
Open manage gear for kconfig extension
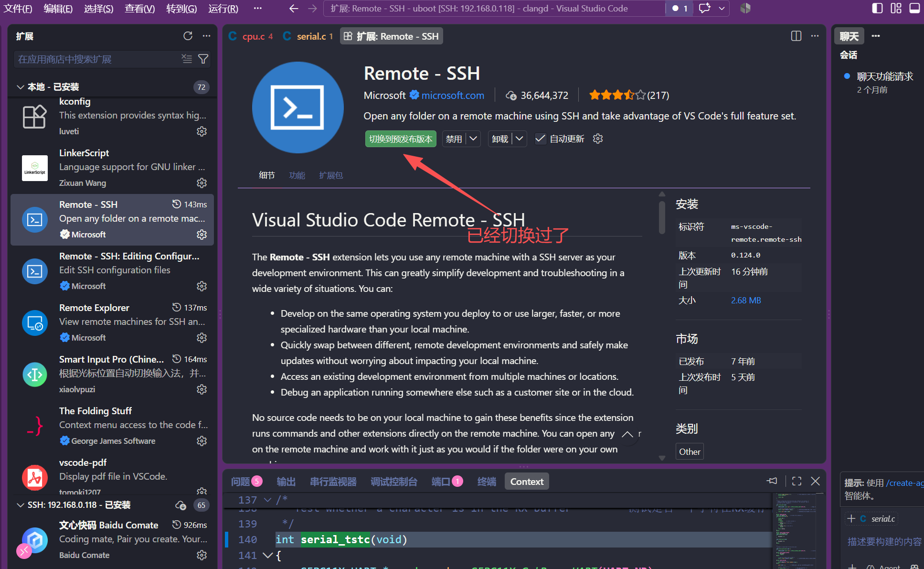[202, 131]
